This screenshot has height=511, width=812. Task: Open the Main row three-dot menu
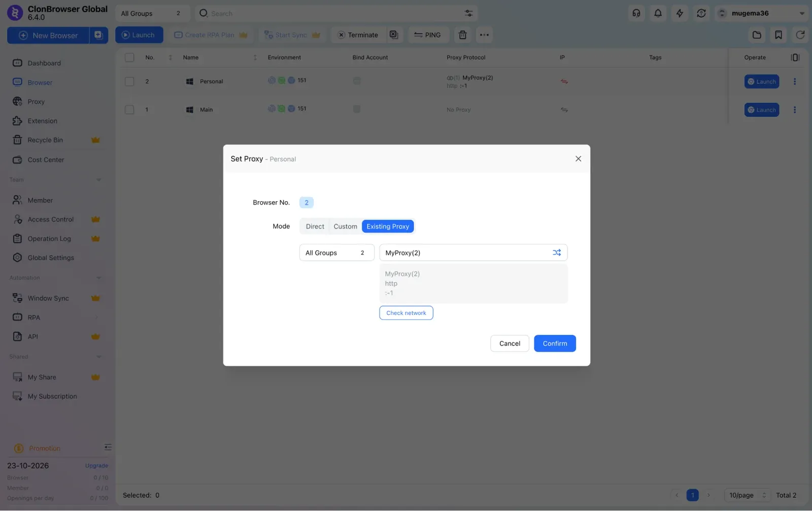click(x=795, y=110)
